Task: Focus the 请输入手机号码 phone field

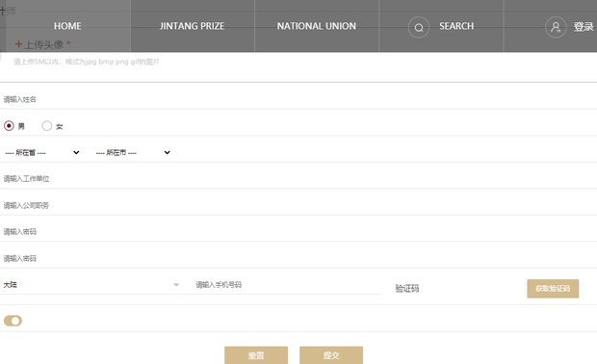Action: [x=288, y=285]
